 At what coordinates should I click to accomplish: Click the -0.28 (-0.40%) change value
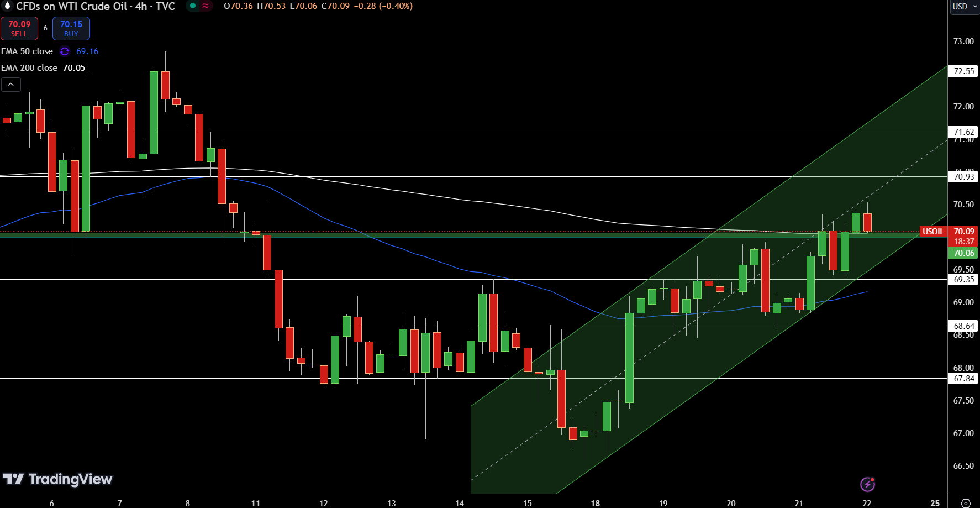(383, 6)
